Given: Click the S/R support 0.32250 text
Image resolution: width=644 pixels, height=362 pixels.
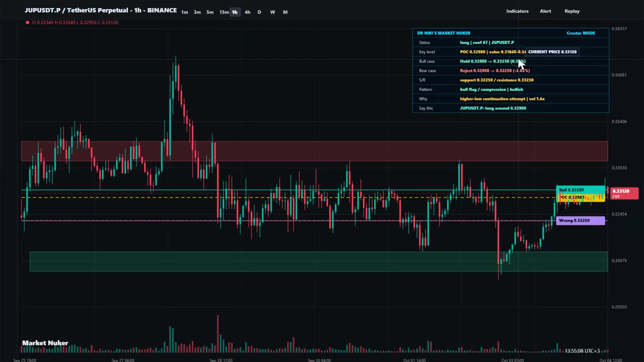Looking at the screenshot, I should coord(497,80).
